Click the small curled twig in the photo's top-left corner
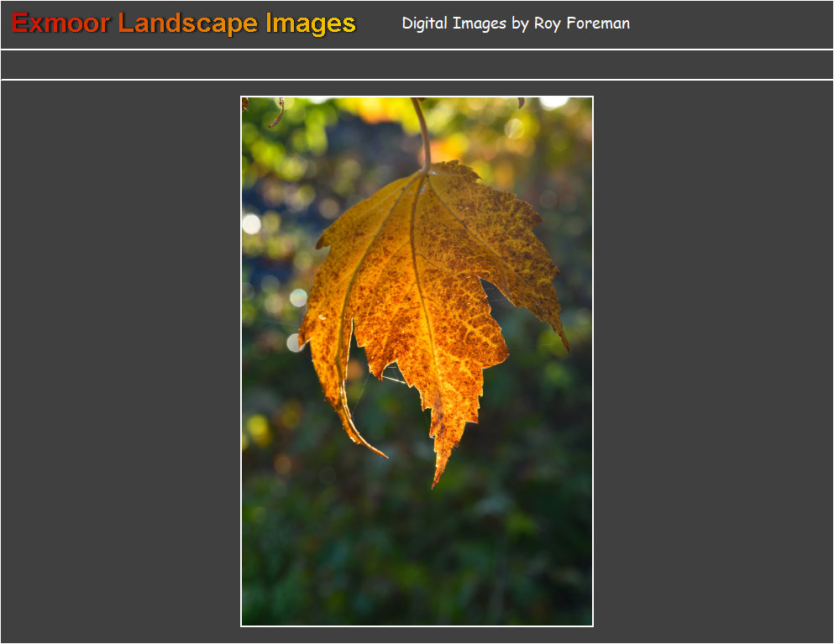 click(277, 113)
